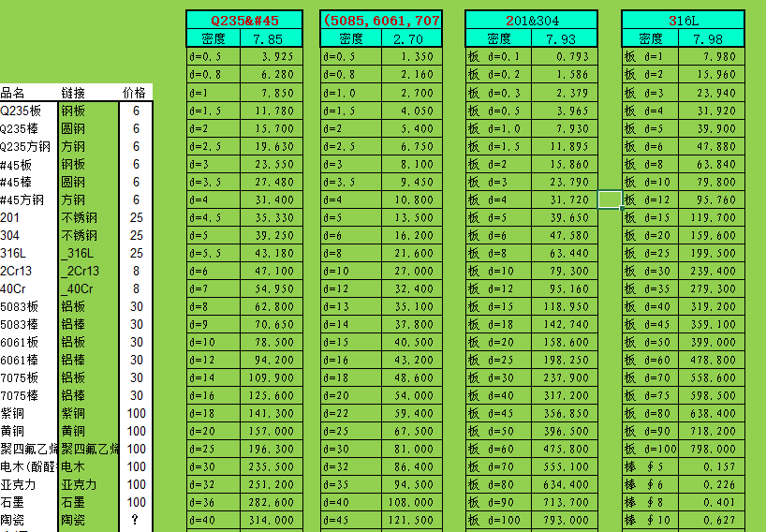This screenshot has width=766, height=532.
Task: Open the 铝棒 link in the 6061棒 row
Action: 73,360
